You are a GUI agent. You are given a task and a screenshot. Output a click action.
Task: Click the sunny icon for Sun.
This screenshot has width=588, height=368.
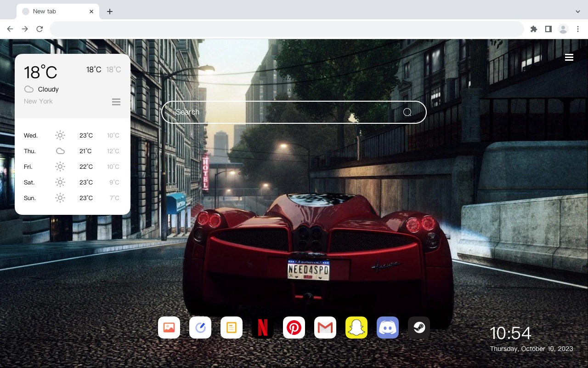60,198
